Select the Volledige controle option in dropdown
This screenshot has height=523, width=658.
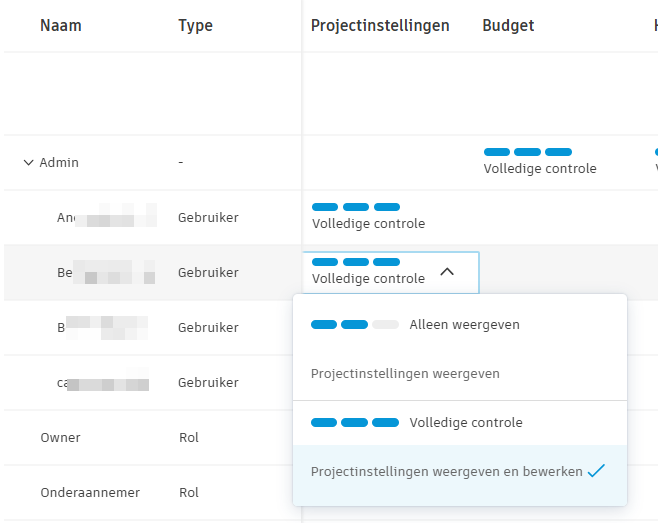point(465,423)
